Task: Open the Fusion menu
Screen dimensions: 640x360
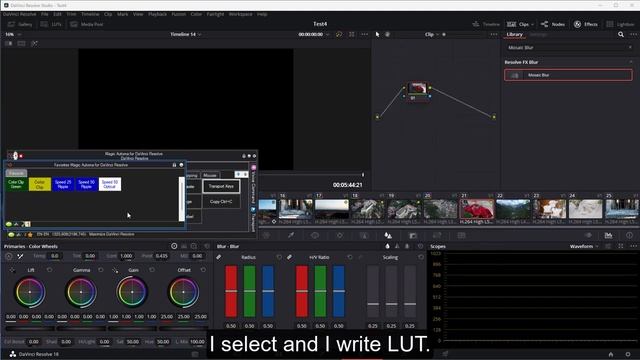Action: click(178, 14)
